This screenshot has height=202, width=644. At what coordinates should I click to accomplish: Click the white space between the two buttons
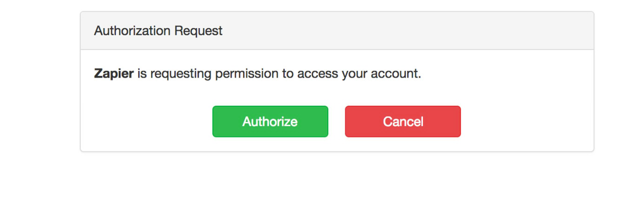pos(337,121)
